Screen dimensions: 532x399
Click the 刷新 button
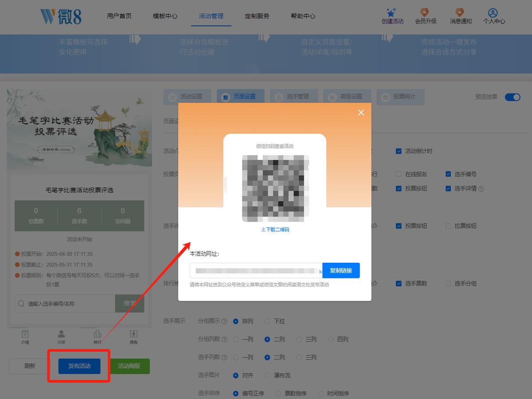pyautogui.click(x=30, y=366)
